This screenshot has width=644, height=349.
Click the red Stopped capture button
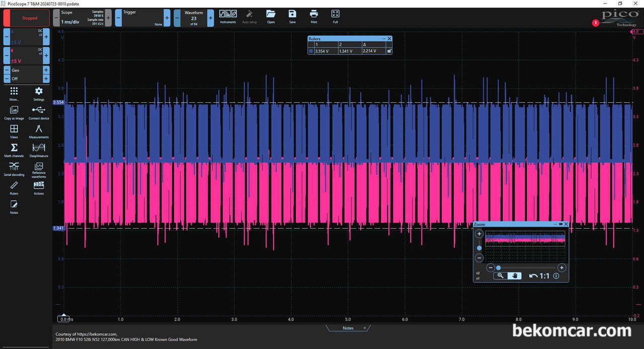[x=26, y=18]
